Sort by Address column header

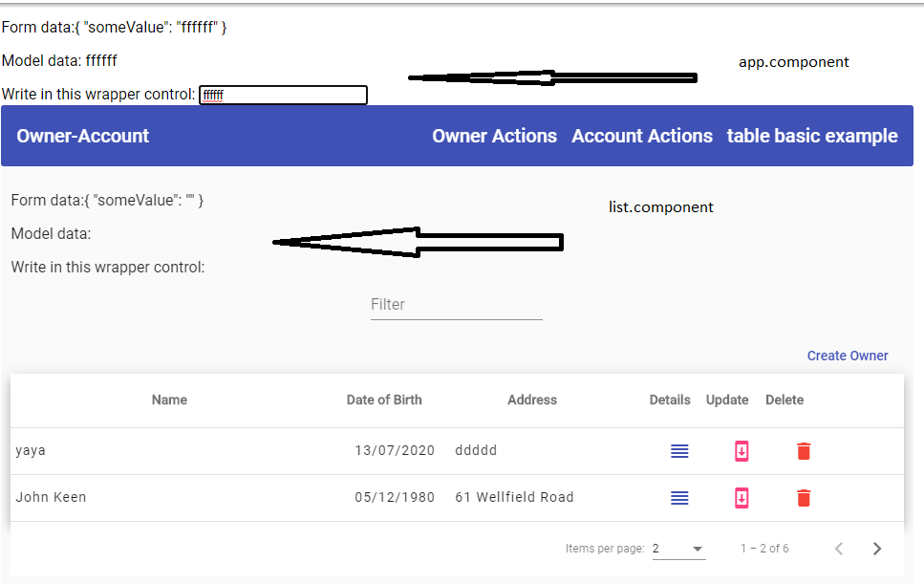point(531,400)
